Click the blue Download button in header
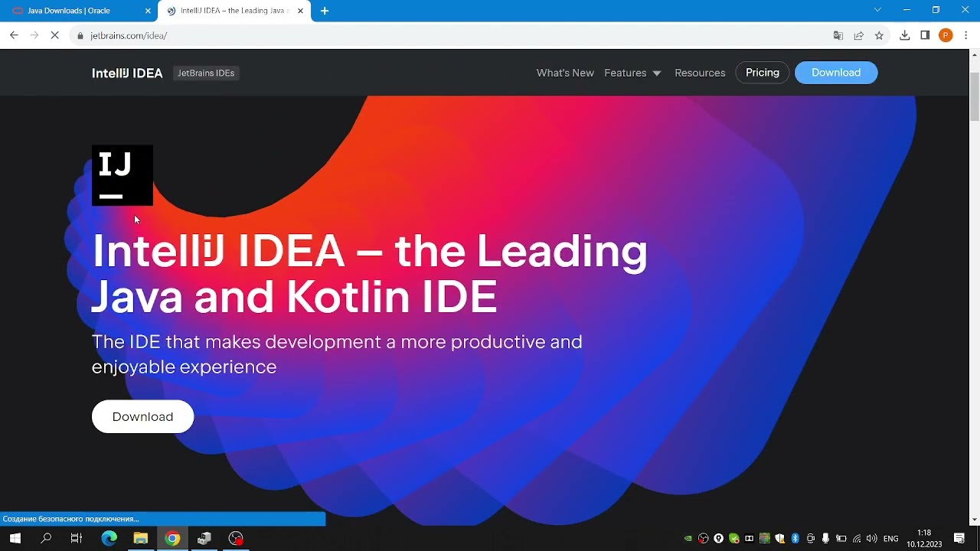The height and width of the screenshot is (551, 980). click(836, 73)
